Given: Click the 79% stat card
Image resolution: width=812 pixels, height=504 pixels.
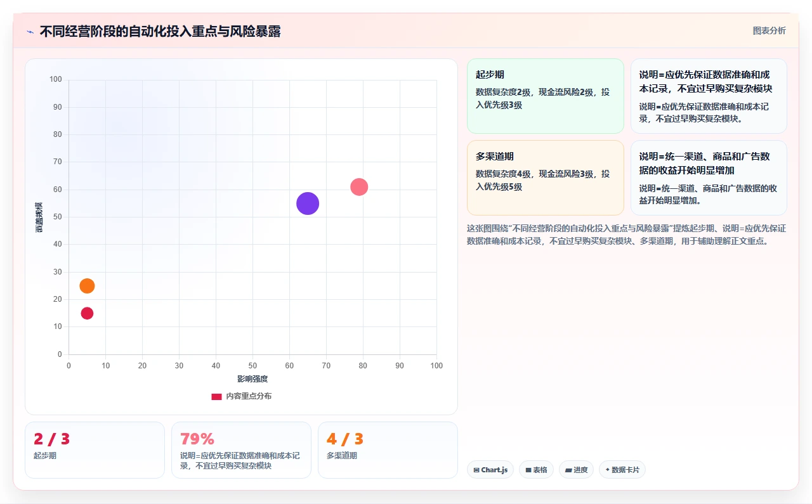Looking at the screenshot, I should (x=241, y=450).
